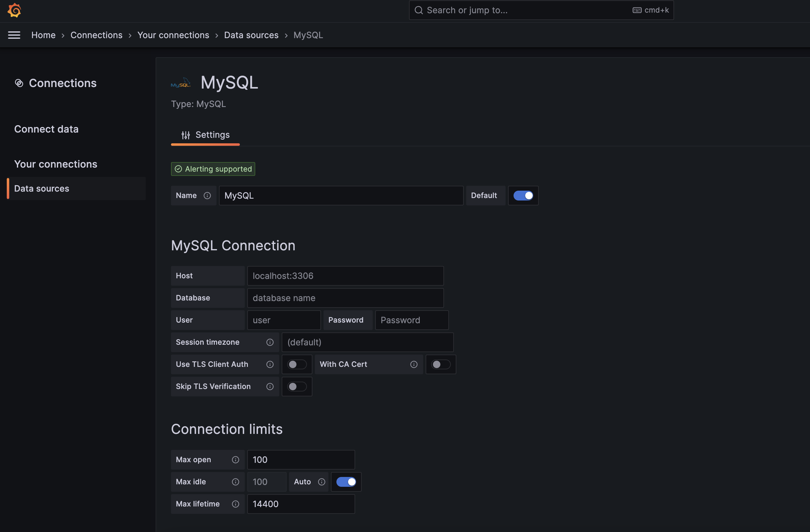Enable the With CA Cert switch
This screenshot has width=810, height=532.
click(x=441, y=364)
